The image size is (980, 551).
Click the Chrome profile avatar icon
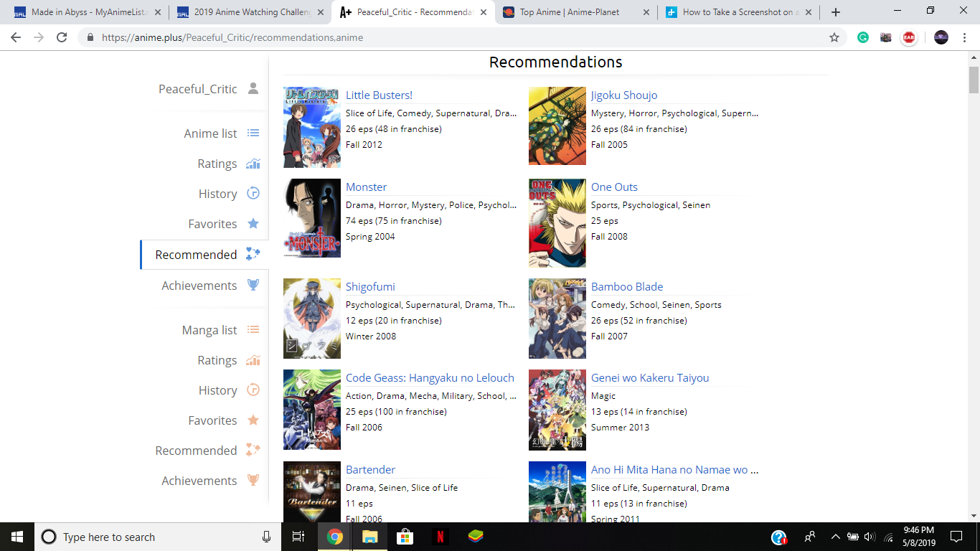click(x=941, y=37)
